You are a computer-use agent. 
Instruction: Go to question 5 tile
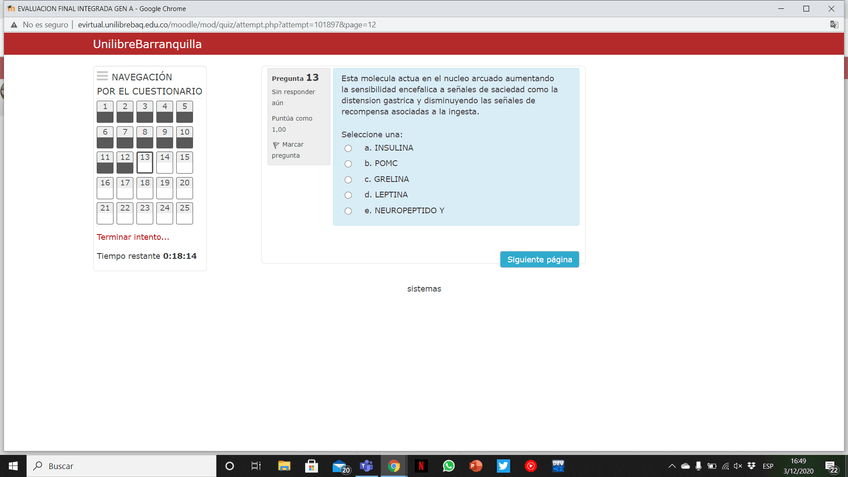pos(184,111)
